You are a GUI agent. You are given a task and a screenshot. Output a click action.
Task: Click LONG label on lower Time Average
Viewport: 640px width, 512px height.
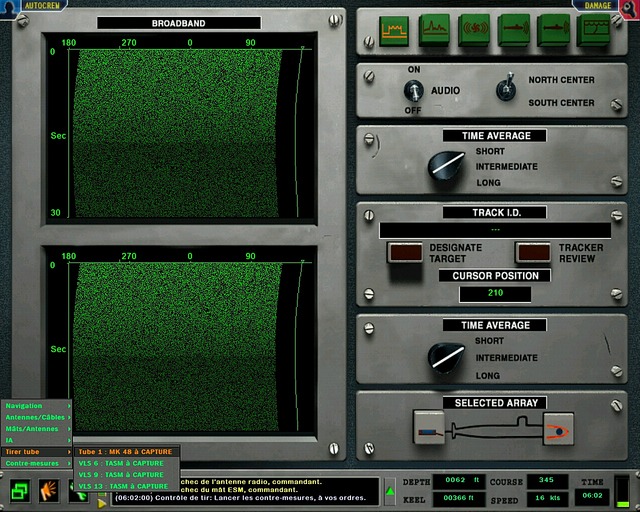pyautogui.click(x=487, y=376)
